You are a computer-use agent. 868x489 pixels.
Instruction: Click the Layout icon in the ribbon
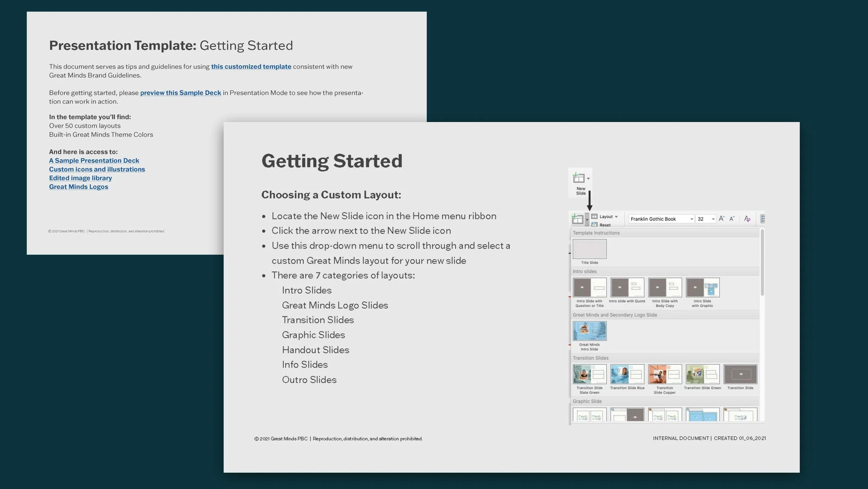[x=594, y=216]
